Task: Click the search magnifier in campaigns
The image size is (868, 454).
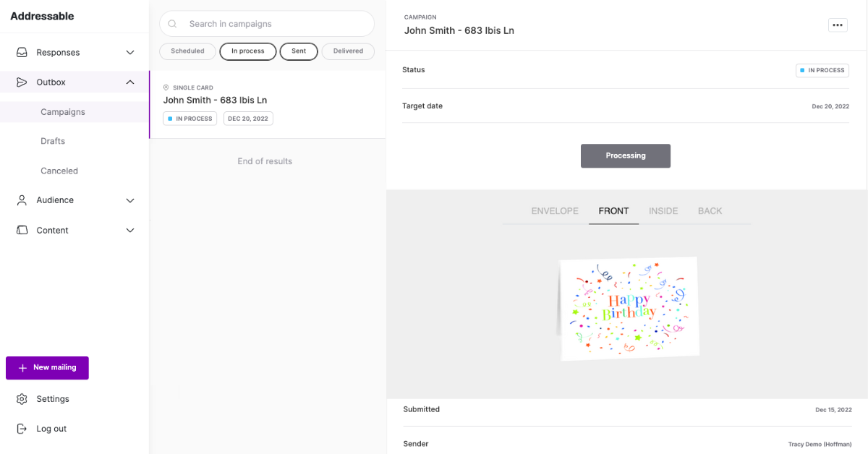Action: [172, 24]
